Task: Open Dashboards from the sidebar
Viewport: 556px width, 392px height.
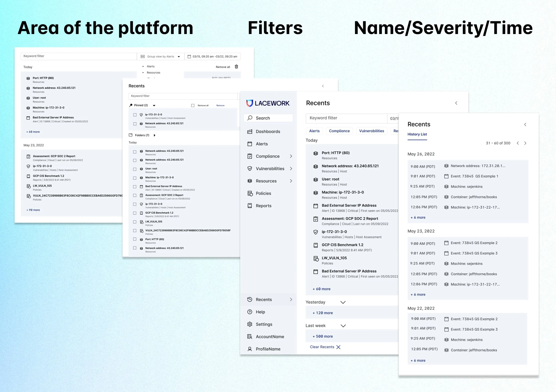Action: click(268, 131)
